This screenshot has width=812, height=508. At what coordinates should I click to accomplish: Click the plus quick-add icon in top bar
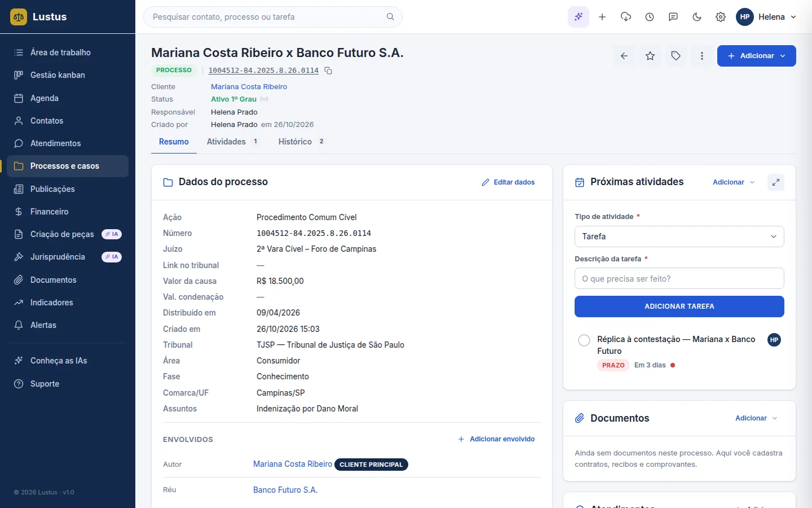[602, 17]
